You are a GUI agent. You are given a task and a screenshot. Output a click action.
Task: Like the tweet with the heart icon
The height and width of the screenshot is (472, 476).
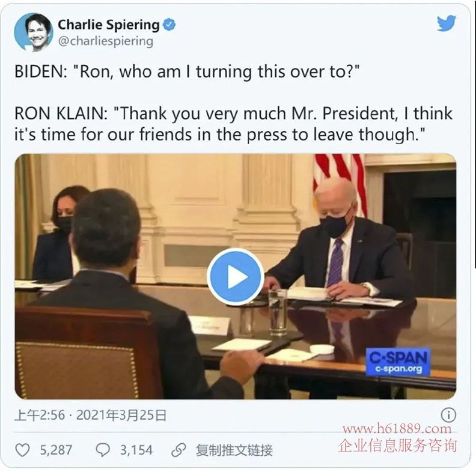coord(22,450)
